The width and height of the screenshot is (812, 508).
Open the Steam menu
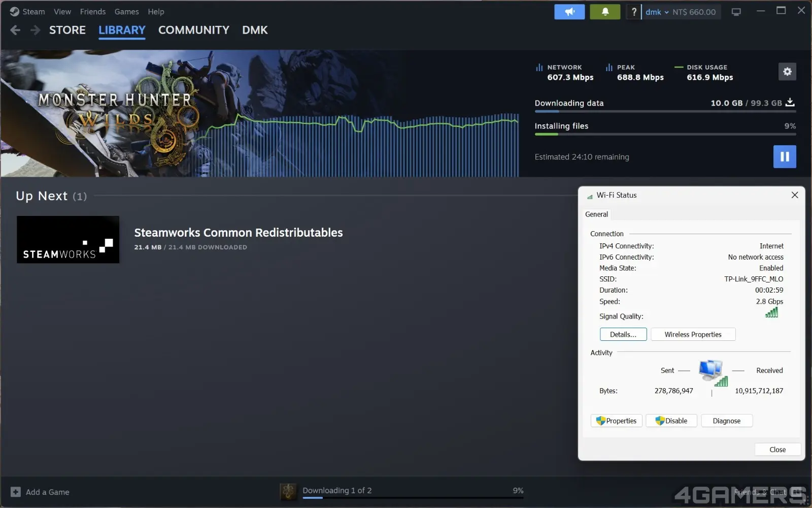(x=27, y=12)
